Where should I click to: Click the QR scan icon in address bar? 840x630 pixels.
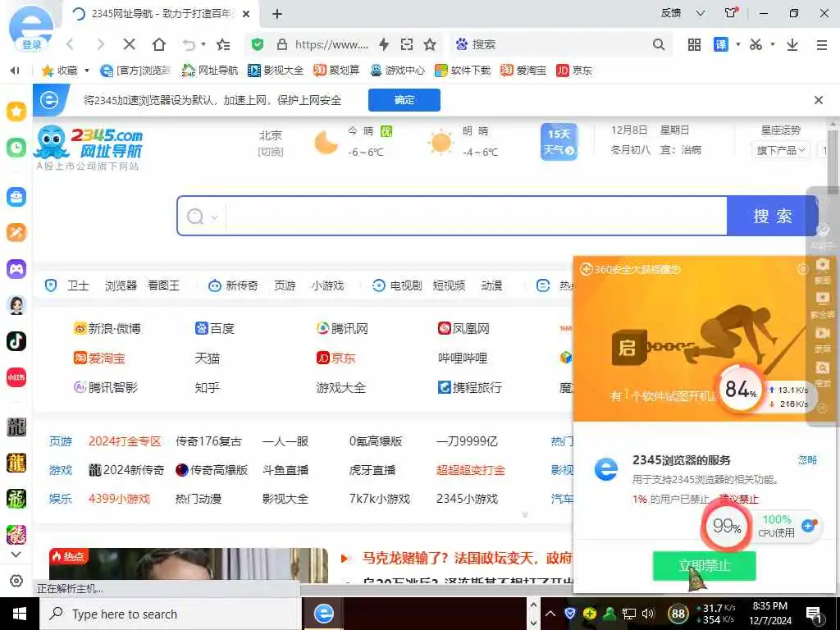[407, 44]
